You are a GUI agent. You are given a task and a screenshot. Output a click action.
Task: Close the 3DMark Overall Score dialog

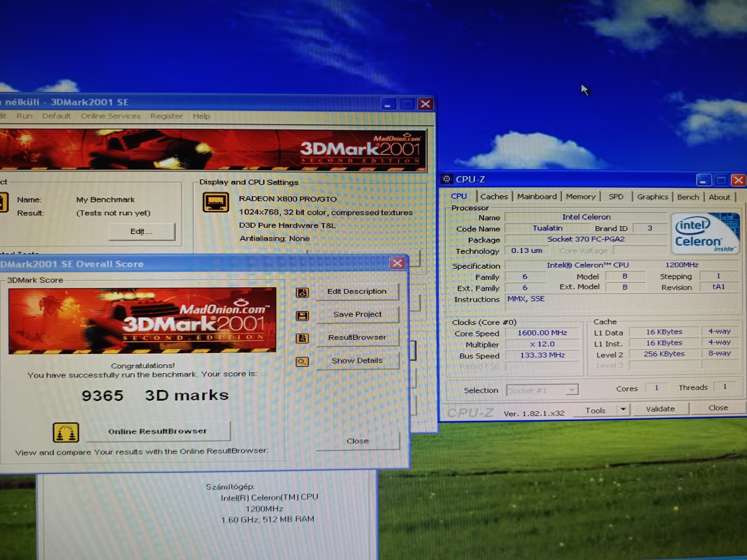tap(397, 263)
